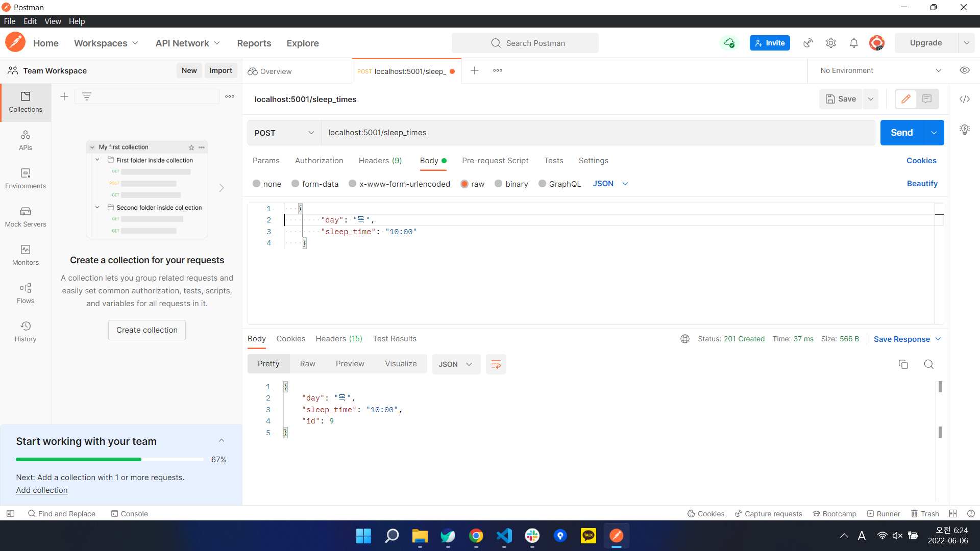Collapse the Start working with your team panel
The image size is (980, 551).
click(222, 441)
